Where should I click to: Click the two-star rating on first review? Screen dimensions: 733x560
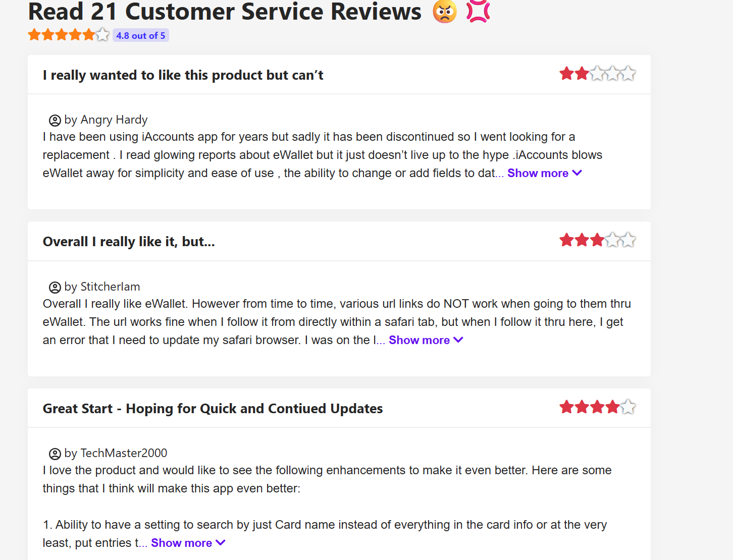(597, 74)
